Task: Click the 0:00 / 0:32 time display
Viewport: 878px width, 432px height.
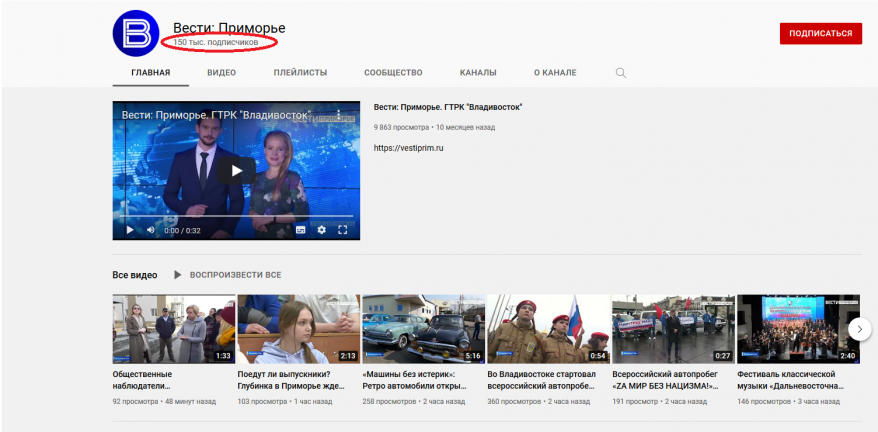Action: [182, 230]
